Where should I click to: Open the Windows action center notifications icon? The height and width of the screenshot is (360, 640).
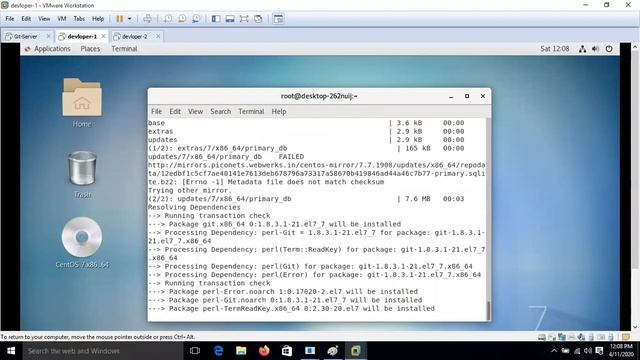(x=599, y=351)
